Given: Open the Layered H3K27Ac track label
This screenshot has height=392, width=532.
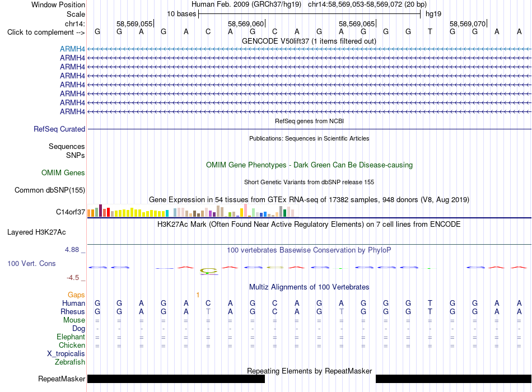Looking at the screenshot, I should [36, 232].
